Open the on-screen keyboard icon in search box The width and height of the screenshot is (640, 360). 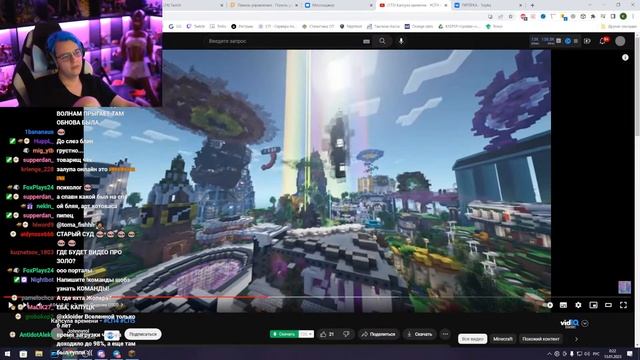[x=366, y=41]
